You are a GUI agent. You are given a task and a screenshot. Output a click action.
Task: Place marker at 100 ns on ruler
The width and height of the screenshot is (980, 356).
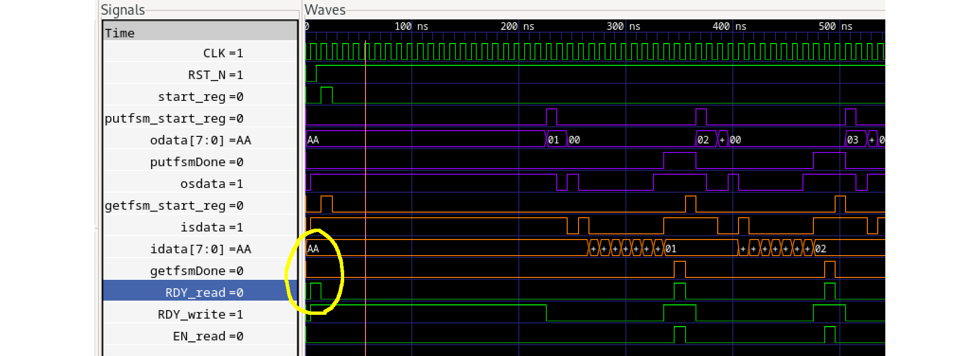412,27
